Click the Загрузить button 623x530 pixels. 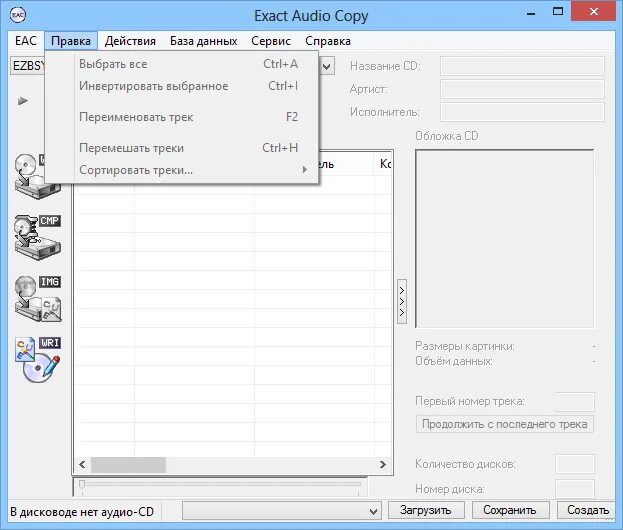point(426,510)
